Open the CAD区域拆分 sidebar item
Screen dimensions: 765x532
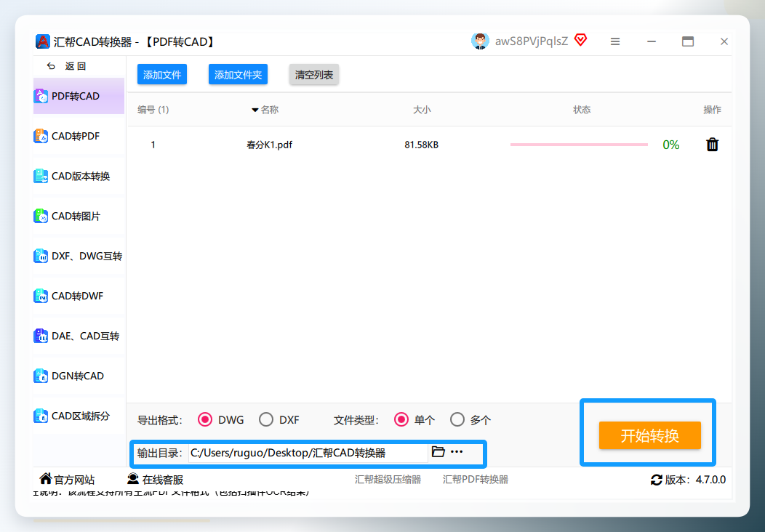pyautogui.click(x=79, y=416)
